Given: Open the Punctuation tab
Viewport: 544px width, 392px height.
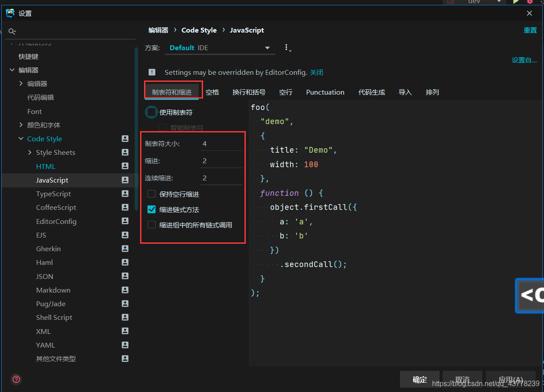Looking at the screenshot, I should click(x=325, y=92).
